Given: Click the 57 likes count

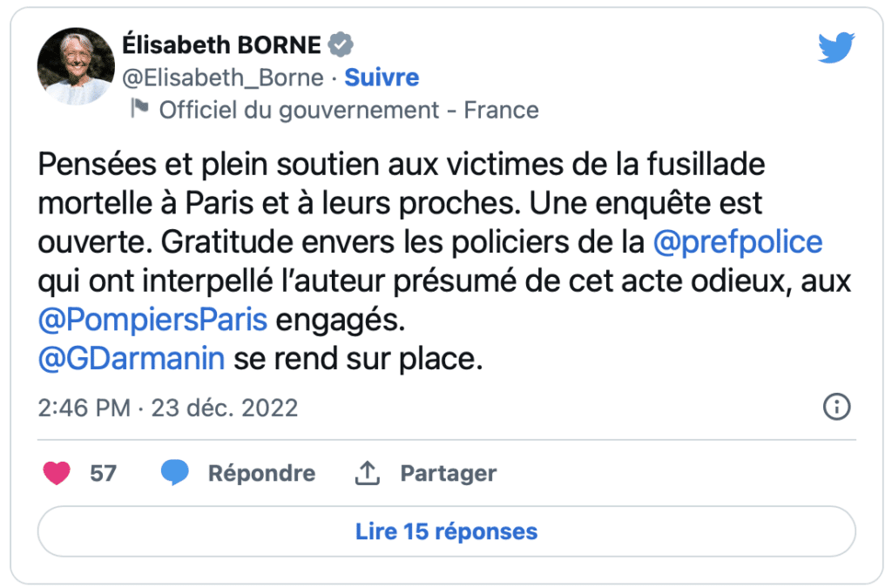Looking at the screenshot, I should [103, 473].
